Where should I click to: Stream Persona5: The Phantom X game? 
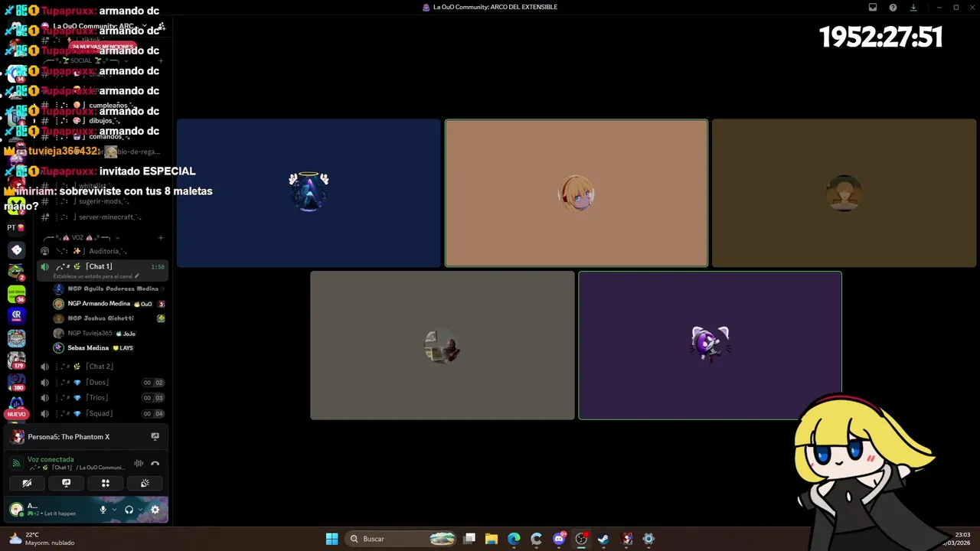[155, 436]
